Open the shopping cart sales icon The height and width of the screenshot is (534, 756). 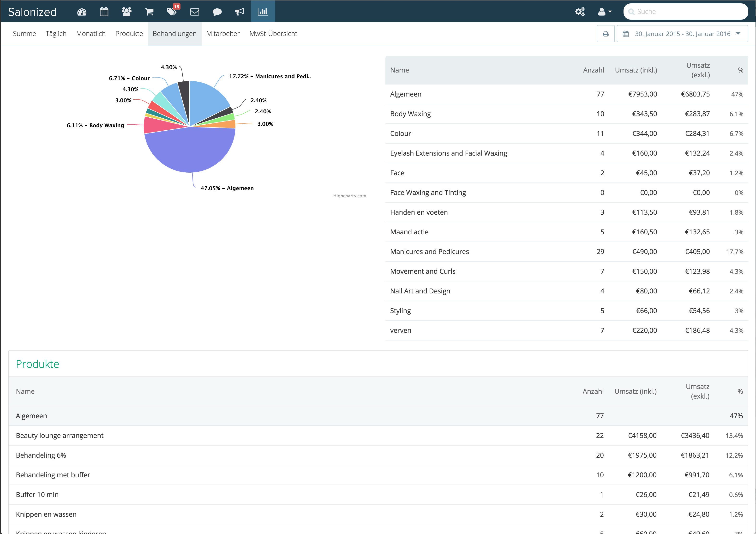(x=149, y=12)
